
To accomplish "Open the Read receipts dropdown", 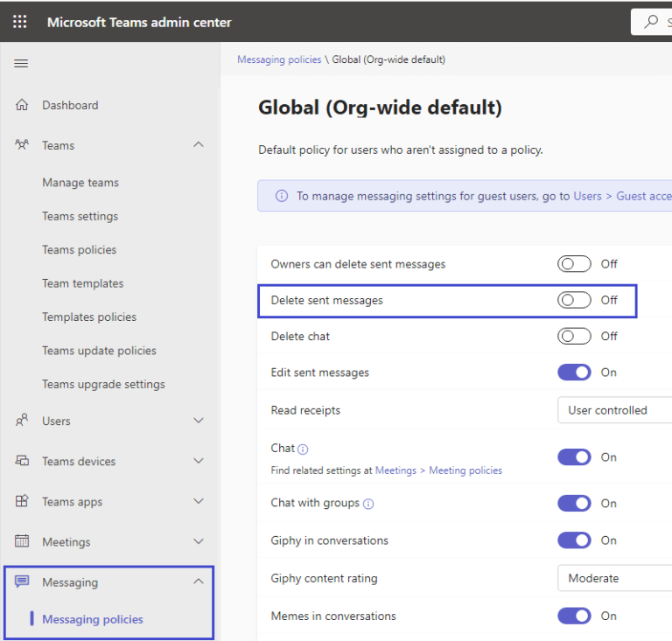I will (614, 410).
